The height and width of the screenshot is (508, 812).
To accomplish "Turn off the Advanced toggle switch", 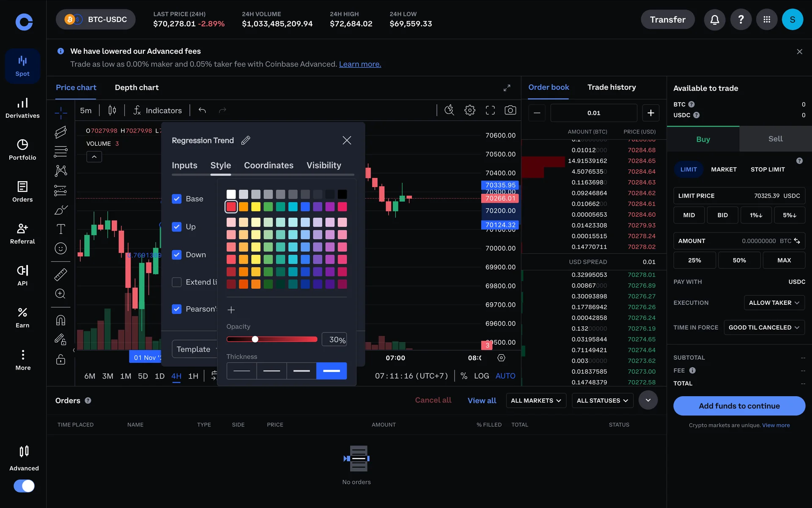I will 24,486.
